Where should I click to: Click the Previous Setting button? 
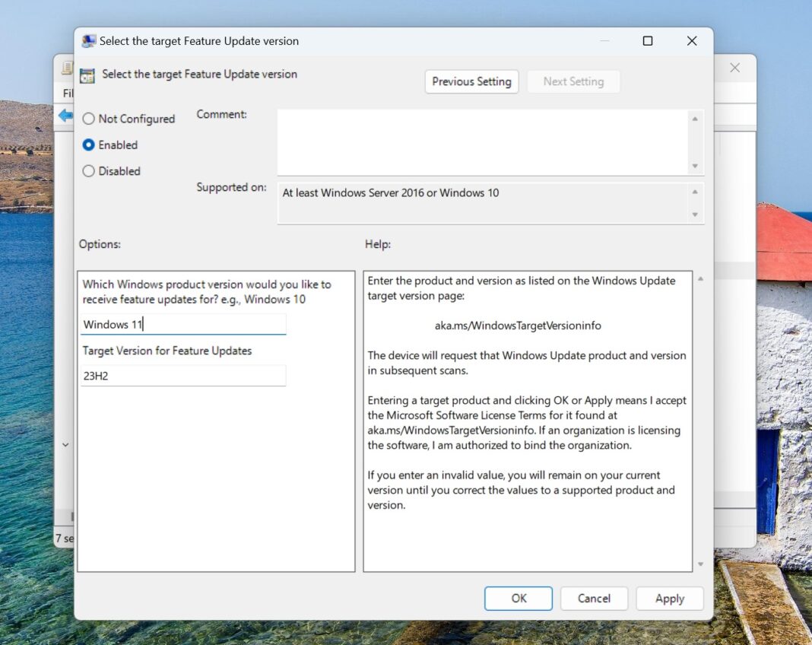(471, 81)
